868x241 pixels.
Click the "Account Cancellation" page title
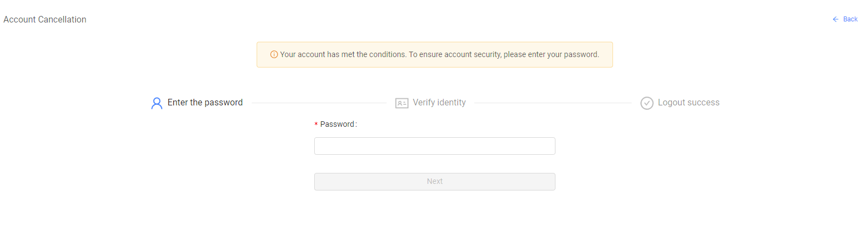tap(45, 20)
